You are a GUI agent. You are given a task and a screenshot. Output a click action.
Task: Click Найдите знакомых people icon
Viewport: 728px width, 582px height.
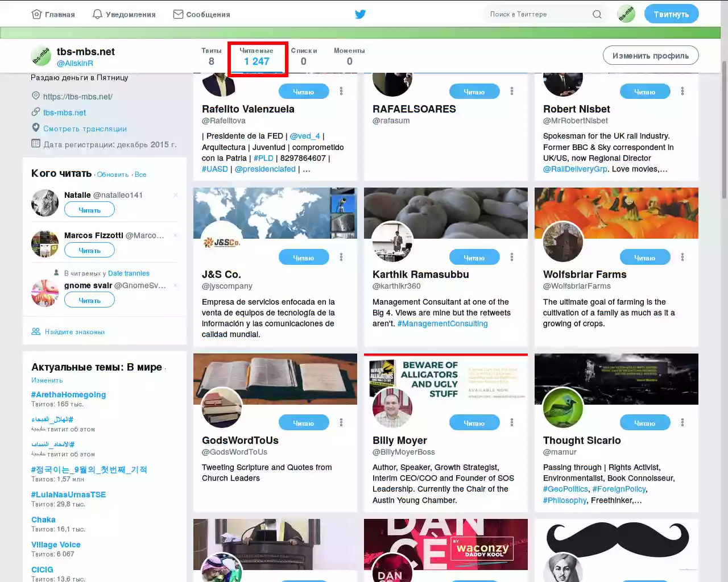tap(36, 331)
